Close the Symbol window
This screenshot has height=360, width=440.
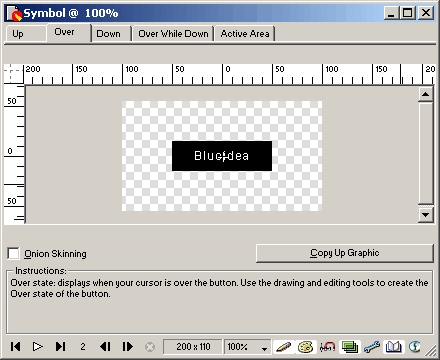[x=426, y=13]
